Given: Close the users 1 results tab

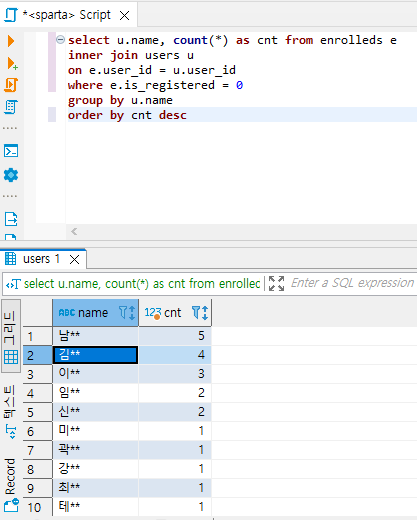Looking at the screenshot, I should tap(74, 259).
